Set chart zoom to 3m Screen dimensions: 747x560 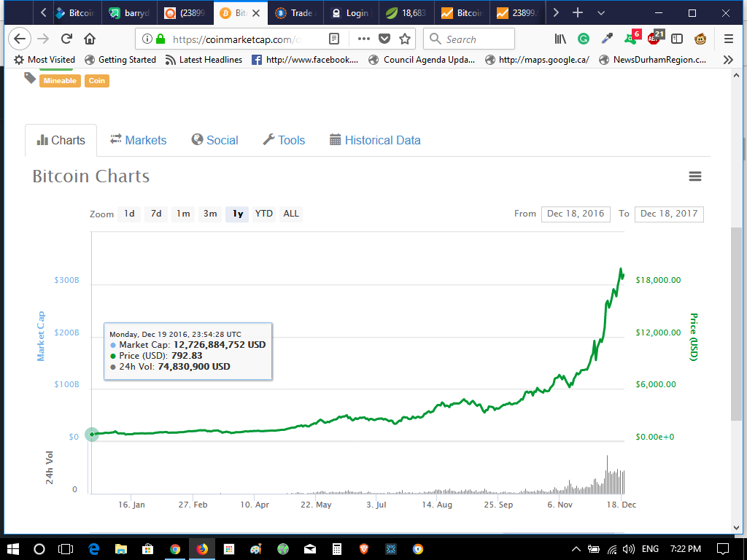point(210,214)
